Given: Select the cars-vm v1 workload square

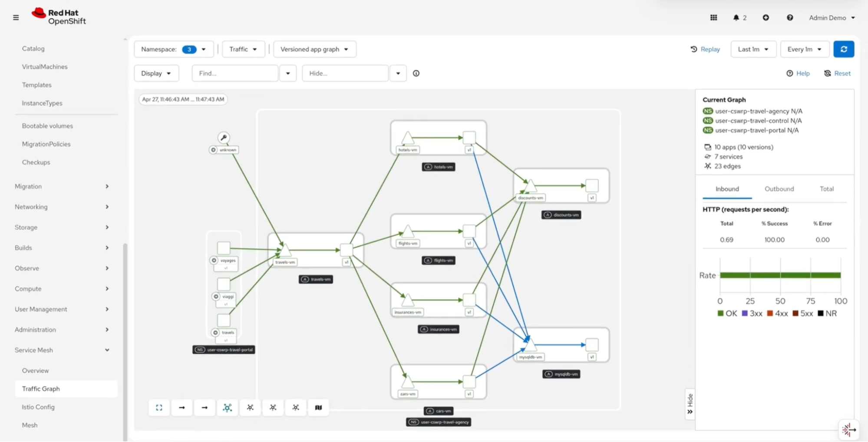Looking at the screenshot, I should (x=469, y=382).
